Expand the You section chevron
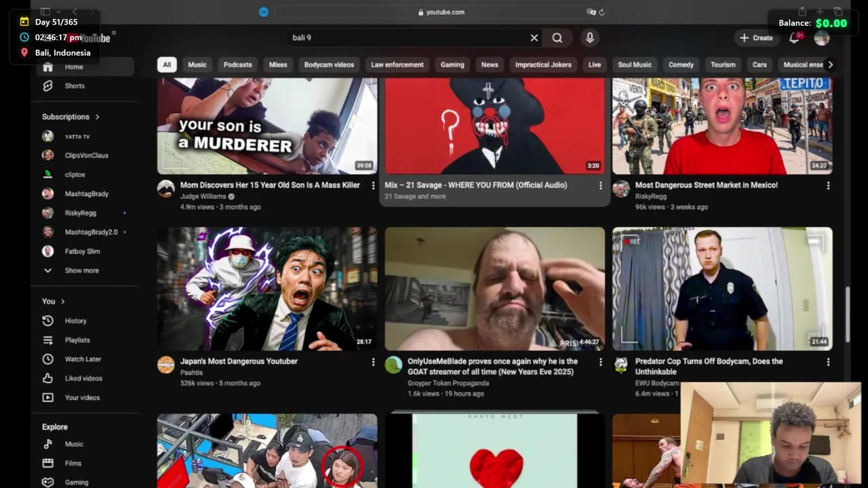The image size is (868, 488). coord(62,302)
